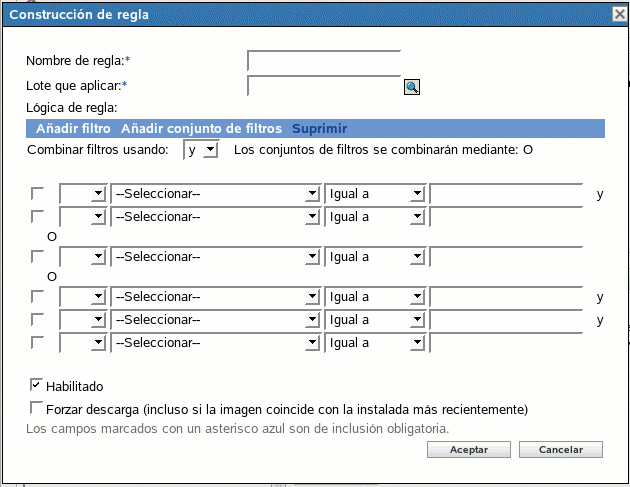Select the last filter row checkbox

pyautogui.click(x=38, y=343)
